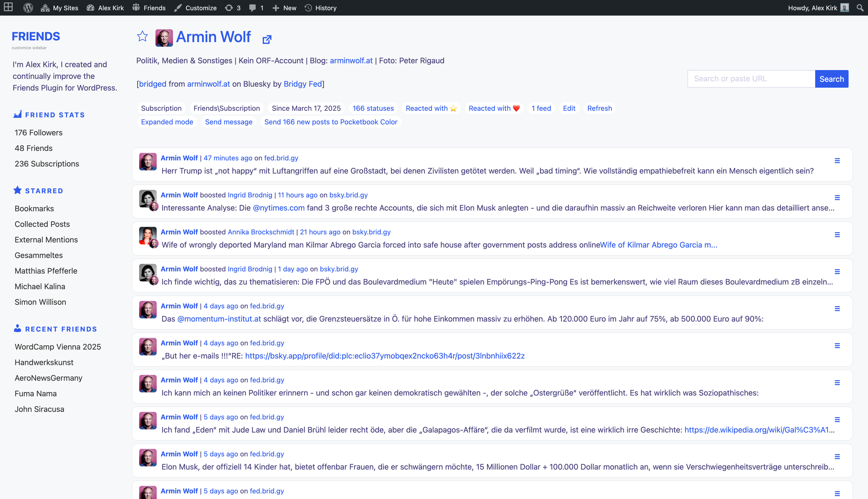Viewport: 868px width, 499px height.
Task: Open menu icon on the Trump 'not happy' post
Action: (x=837, y=161)
